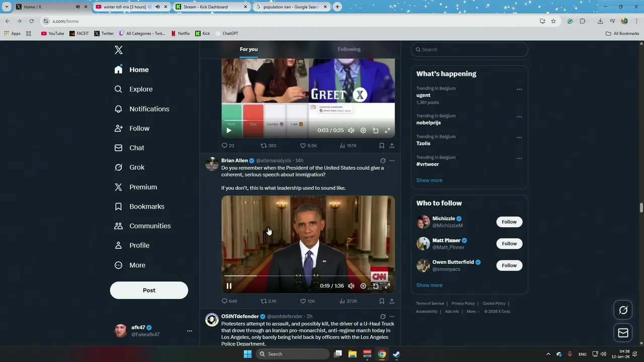Play the Greet video at 0:03
Screen dimensions: 644x362
pyautogui.click(x=229, y=130)
